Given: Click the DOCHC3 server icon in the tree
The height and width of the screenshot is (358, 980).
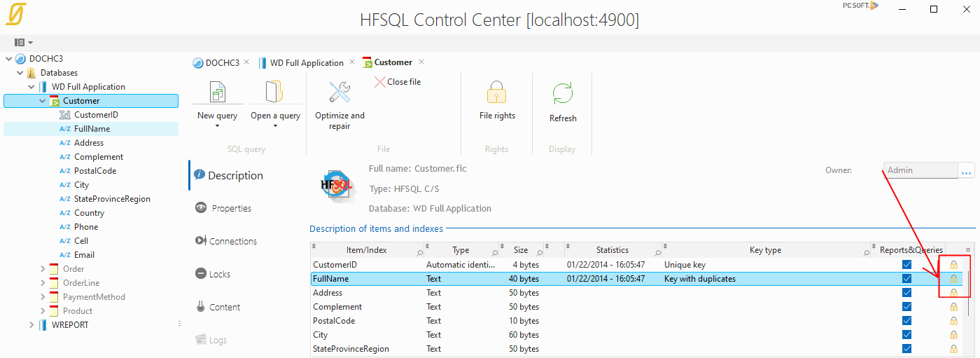Looking at the screenshot, I should point(21,59).
